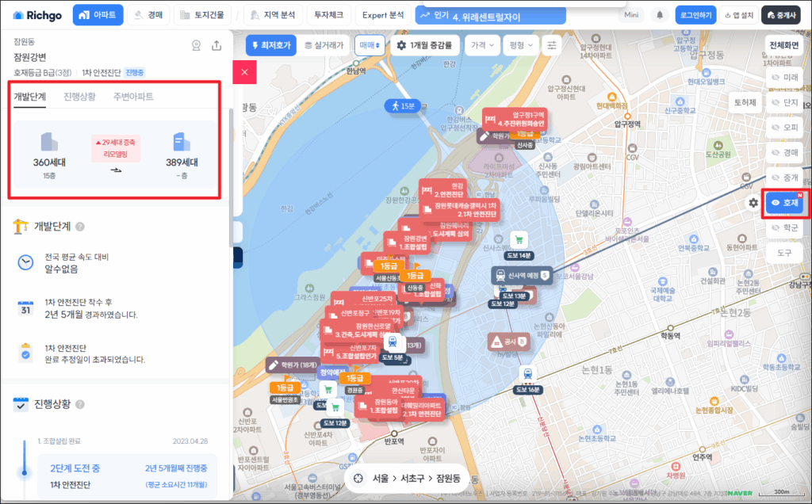Toggle the 호재 layer visibility
812x504 pixels.
point(784,203)
